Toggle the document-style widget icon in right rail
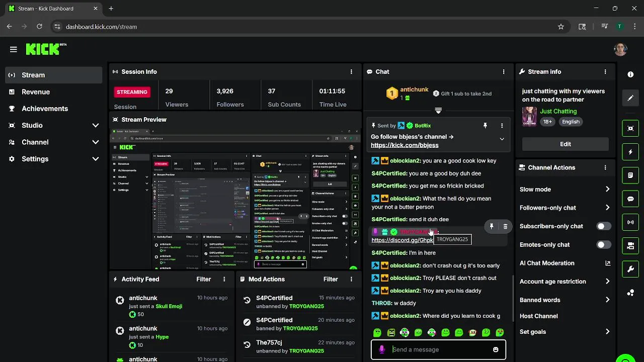This screenshot has height=362, width=644. pos(630,175)
